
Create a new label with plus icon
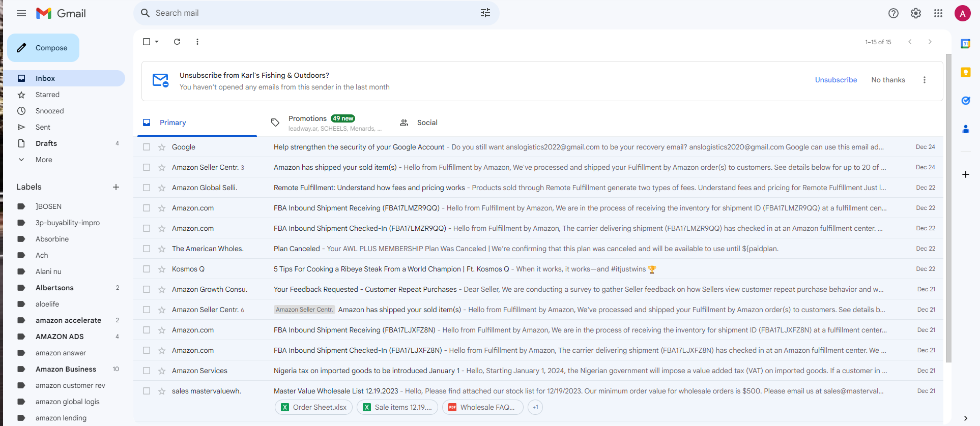coord(116,187)
